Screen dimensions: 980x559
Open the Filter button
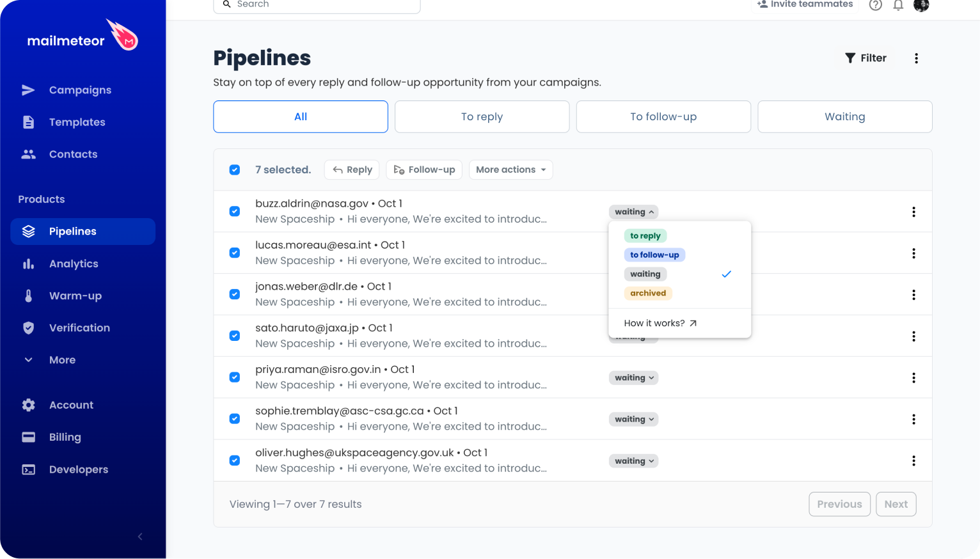pos(865,58)
